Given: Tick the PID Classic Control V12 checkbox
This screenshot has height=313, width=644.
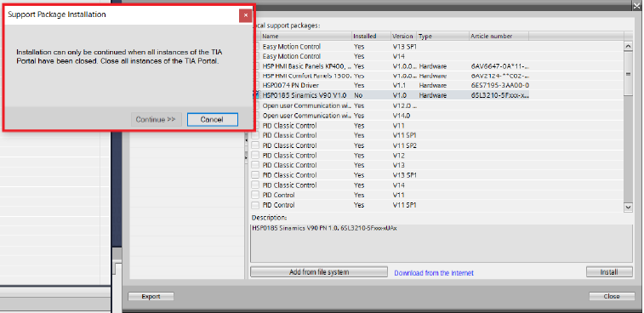Looking at the screenshot, I should pyautogui.click(x=255, y=156).
